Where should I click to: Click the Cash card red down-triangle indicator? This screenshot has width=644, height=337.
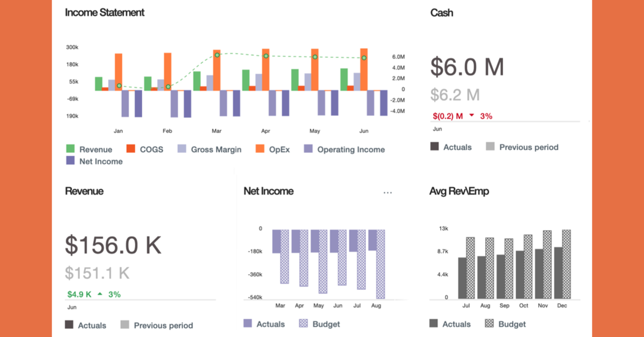pos(471,116)
